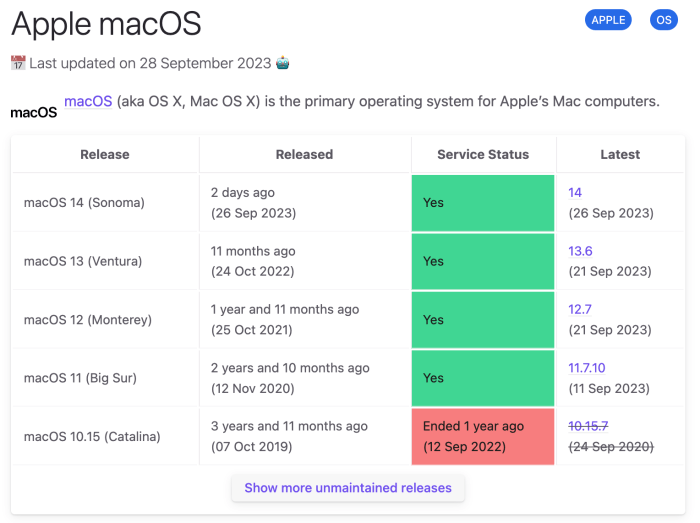This screenshot has width=700, height=523.
Task: Click the calendar icon beside Last updated
Action: click(18, 63)
